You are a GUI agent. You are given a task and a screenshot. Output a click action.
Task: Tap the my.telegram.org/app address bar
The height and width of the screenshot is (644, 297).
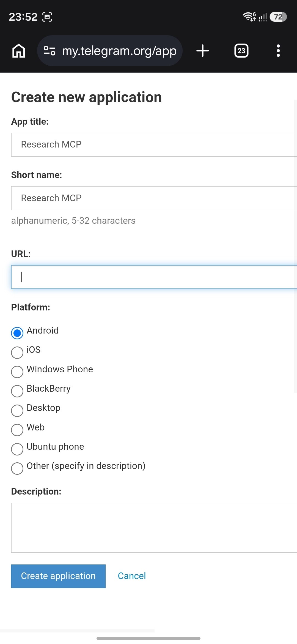click(x=119, y=51)
